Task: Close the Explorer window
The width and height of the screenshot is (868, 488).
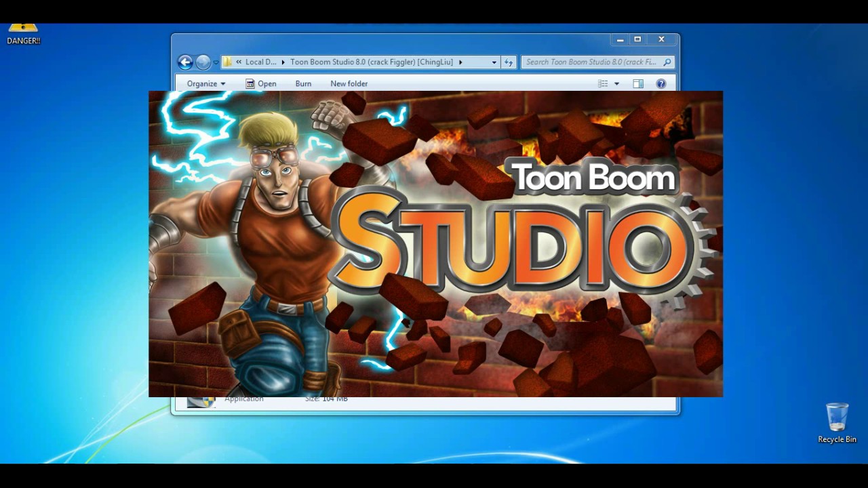Action: coord(661,39)
